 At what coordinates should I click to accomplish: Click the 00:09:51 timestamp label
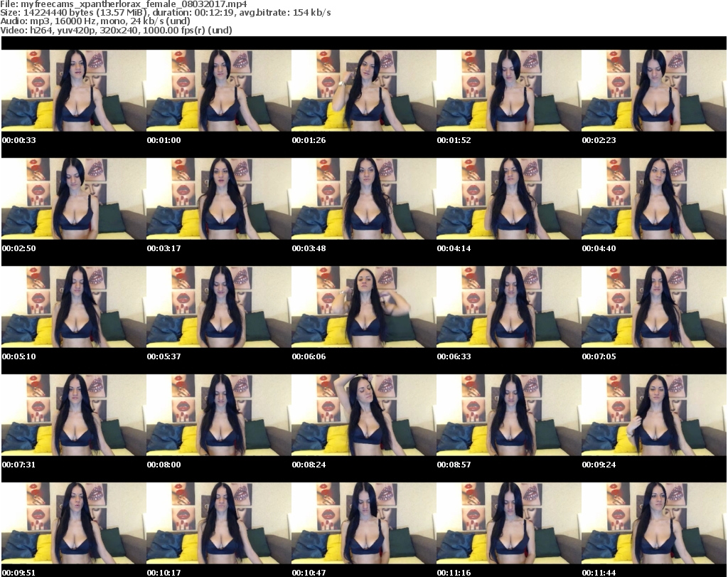tap(19, 573)
